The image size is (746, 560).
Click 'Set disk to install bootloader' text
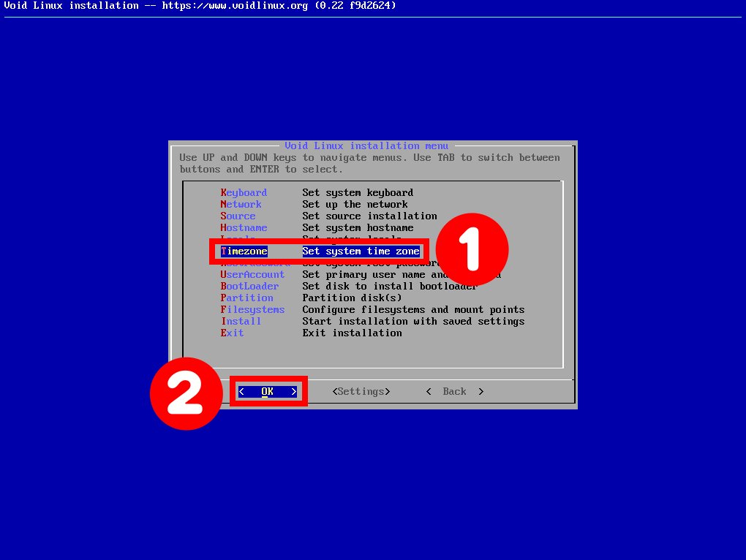point(390,286)
